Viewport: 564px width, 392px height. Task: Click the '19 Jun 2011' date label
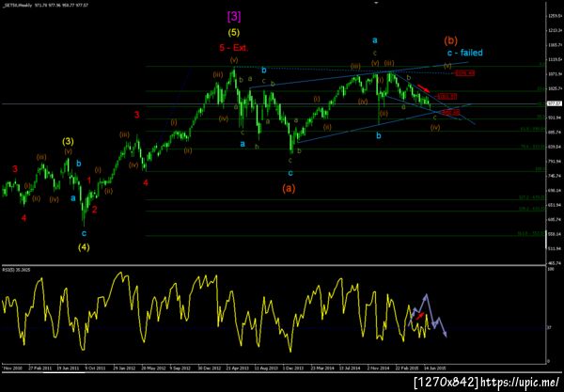pos(68,368)
